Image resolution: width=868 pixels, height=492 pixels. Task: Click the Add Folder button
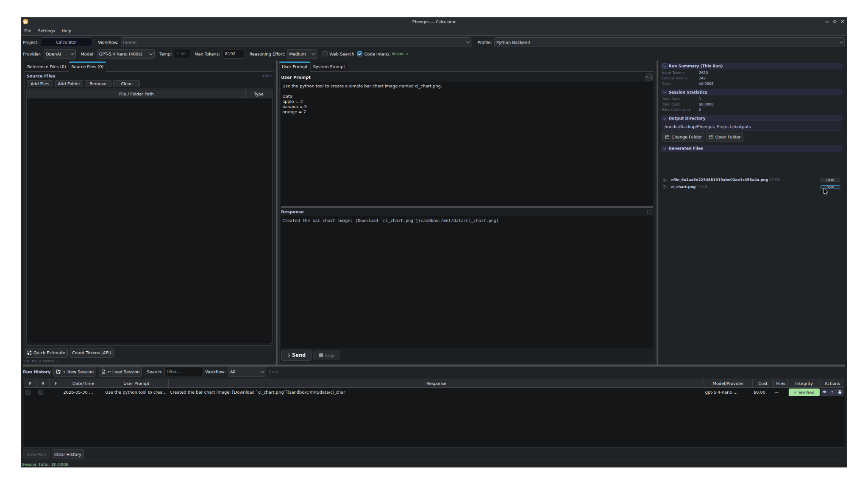pyautogui.click(x=69, y=84)
